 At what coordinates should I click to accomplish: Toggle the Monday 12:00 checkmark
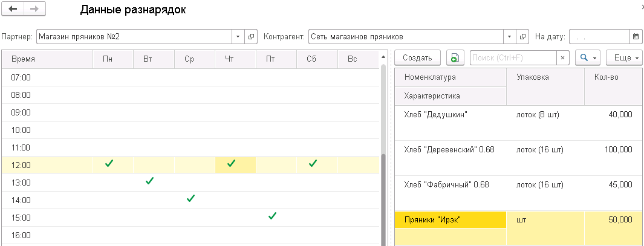point(109,164)
